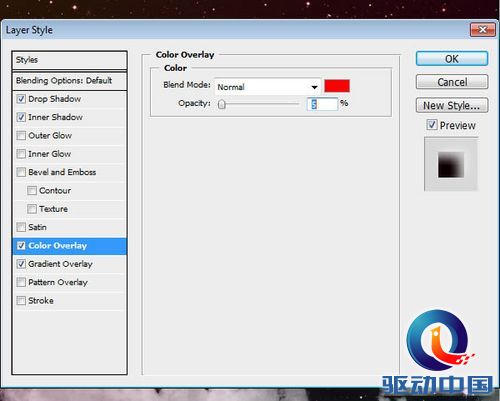Select the Drop Shadow label
The image size is (500, 401).
click(55, 99)
